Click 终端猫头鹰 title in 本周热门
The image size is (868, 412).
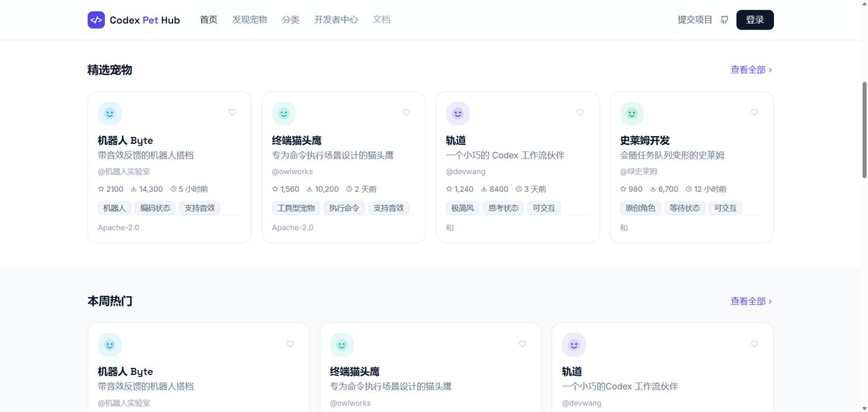click(x=355, y=371)
